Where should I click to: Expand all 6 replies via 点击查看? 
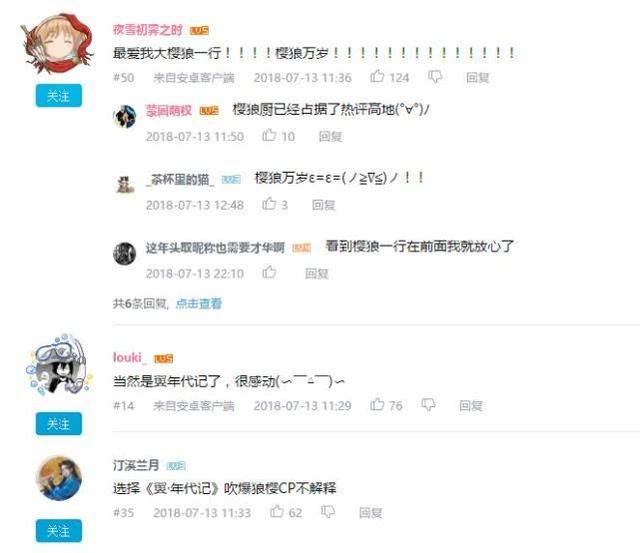[199, 303]
